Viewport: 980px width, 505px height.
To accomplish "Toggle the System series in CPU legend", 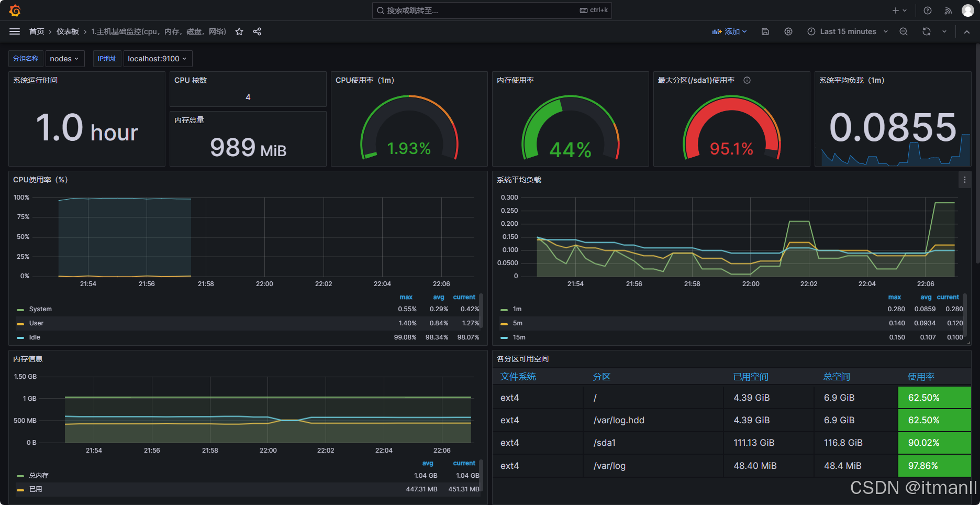I will click(40, 309).
